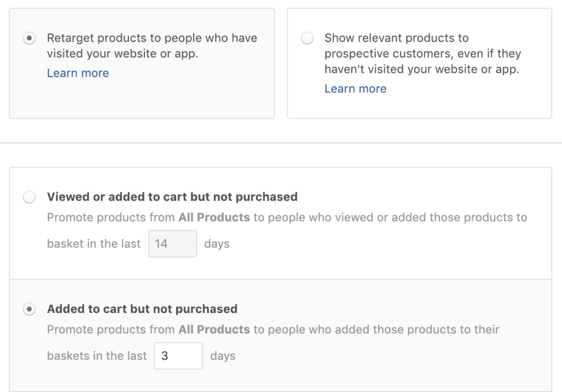Click the Added to cart but not purchased radio button
The width and height of the screenshot is (562, 392).
coord(30,309)
